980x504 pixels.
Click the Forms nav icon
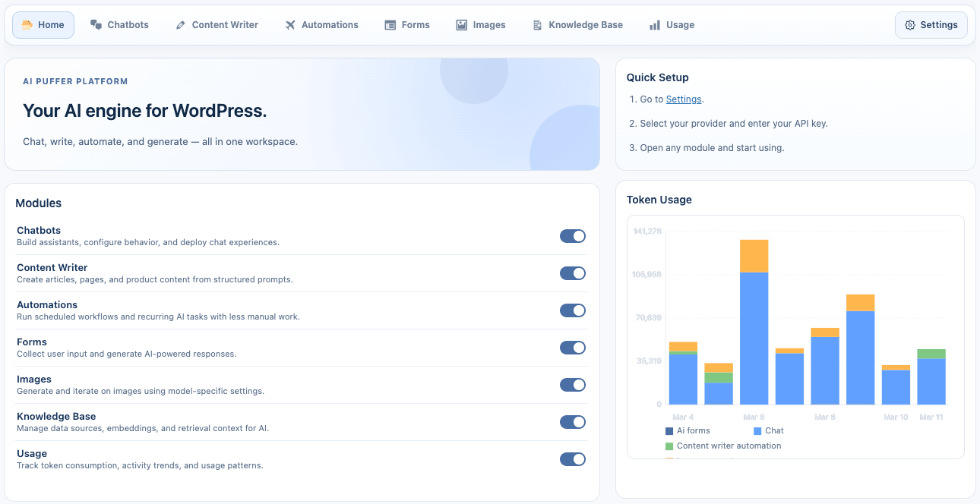(x=390, y=25)
